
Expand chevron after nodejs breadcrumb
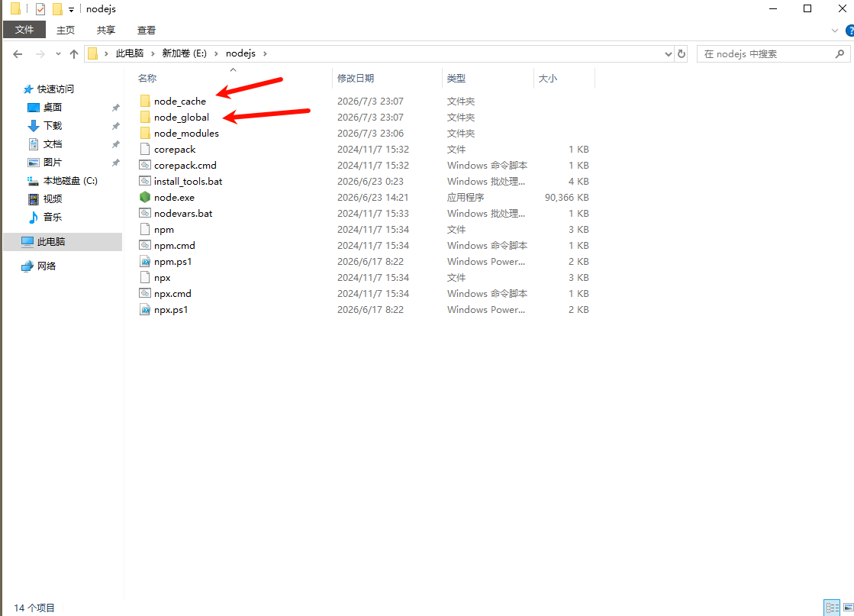[266, 53]
